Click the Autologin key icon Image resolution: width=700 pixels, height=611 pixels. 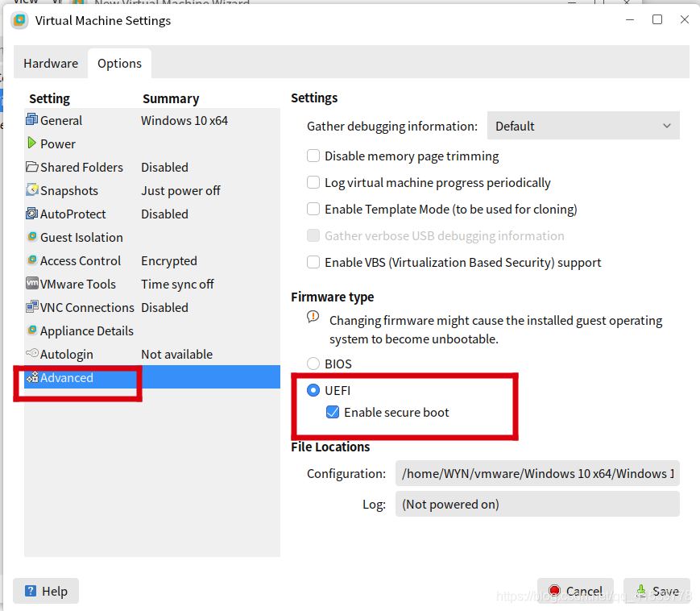[32, 353]
